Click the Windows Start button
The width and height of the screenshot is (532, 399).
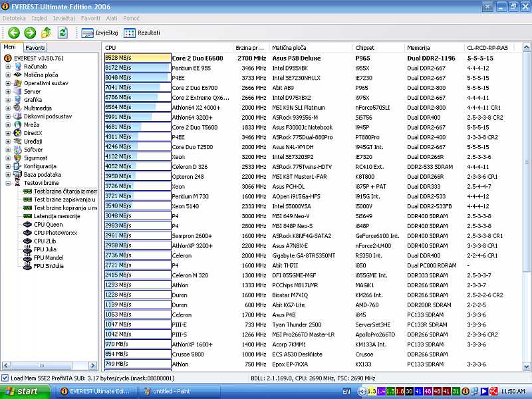[x=20, y=392]
